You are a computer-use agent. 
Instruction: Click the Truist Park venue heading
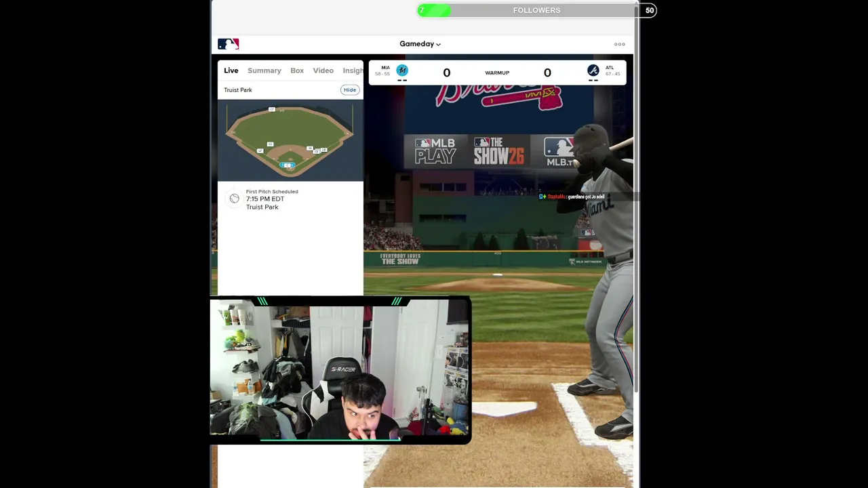tap(238, 90)
